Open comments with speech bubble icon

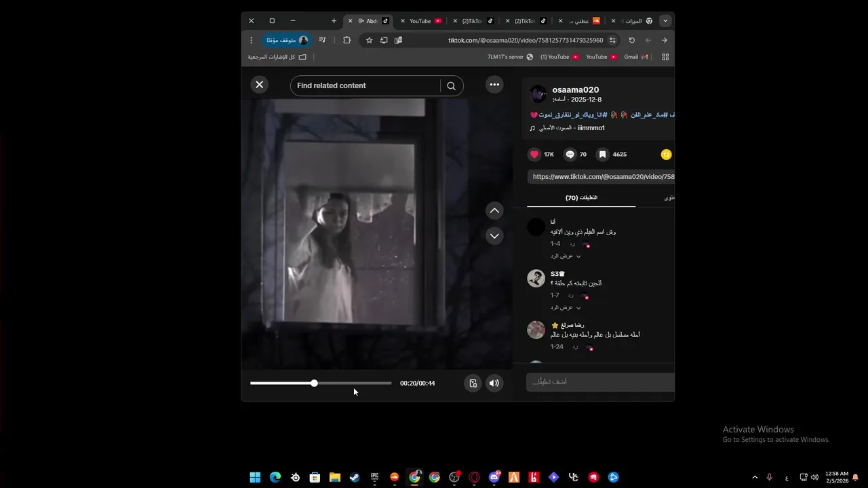(570, 155)
